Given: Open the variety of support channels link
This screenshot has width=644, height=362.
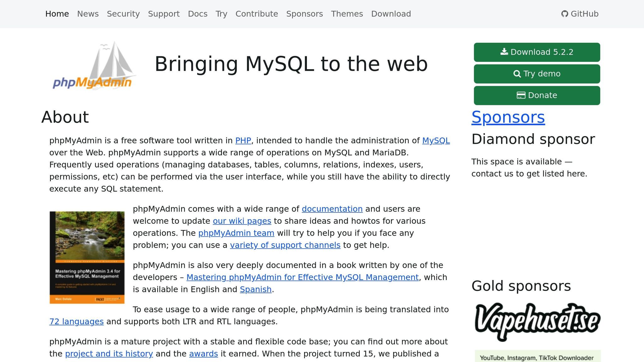Looking at the screenshot, I should (285, 245).
